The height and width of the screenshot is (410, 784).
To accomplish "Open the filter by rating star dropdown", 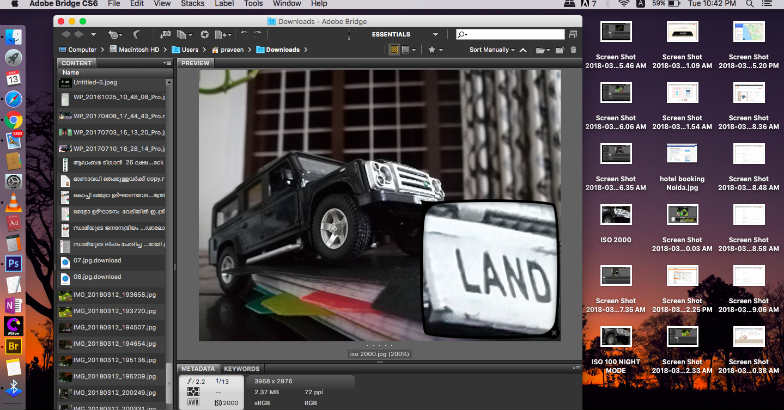I will pyautogui.click(x=435, y=50).
